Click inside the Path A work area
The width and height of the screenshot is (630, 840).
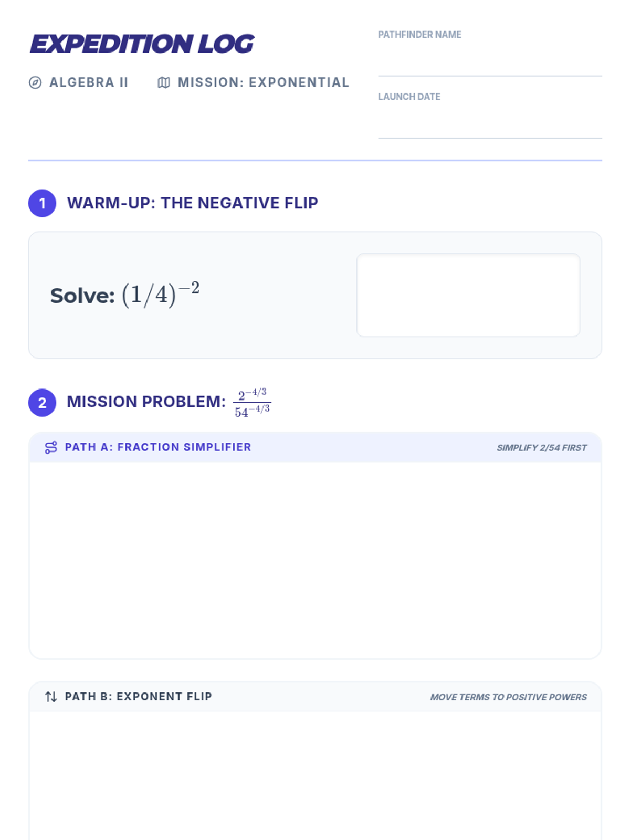coord(315,559)
